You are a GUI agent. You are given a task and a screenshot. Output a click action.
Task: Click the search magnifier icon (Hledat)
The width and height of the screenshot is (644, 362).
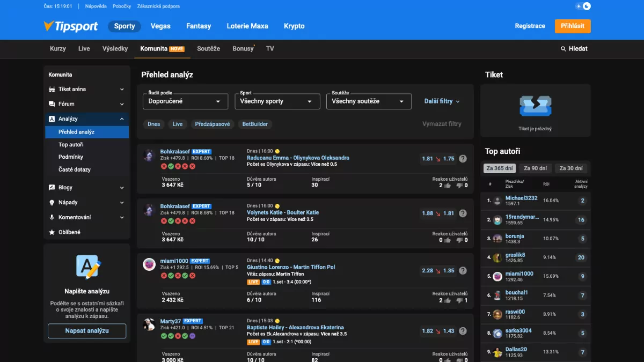pyautogui.click(x=563, y=49)
